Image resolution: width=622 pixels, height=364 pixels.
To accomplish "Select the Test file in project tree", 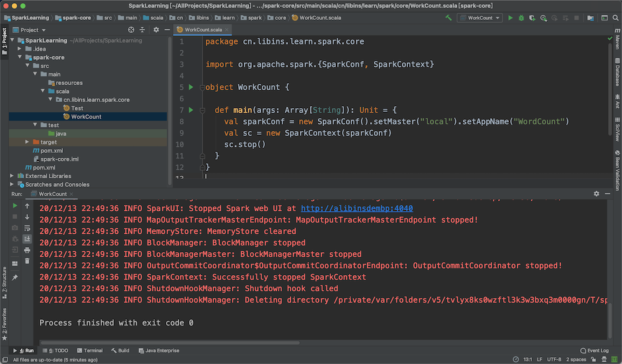I will (x=77, y=108).
